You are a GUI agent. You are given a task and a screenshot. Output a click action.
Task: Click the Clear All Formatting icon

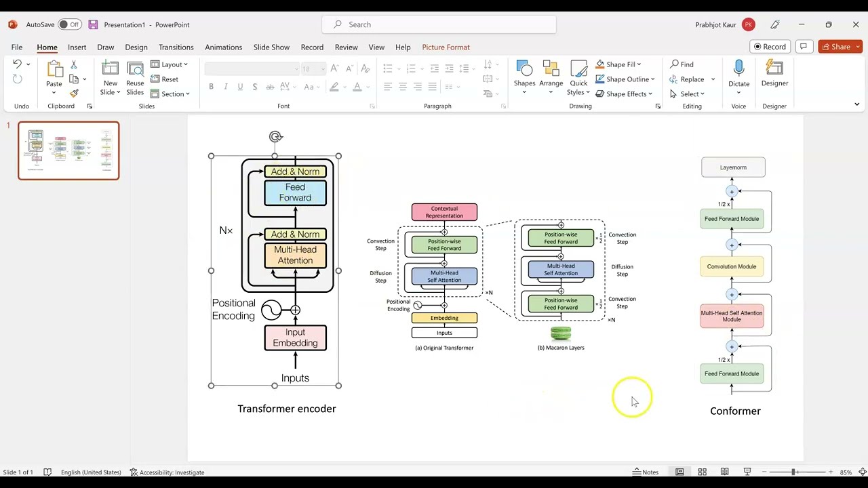point(366,68)
